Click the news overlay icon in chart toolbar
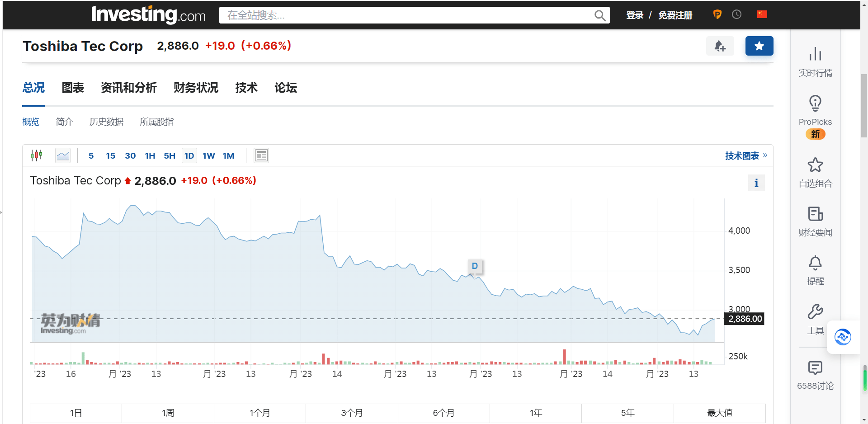The width and height of the screenshot is (868, 424). point(261,155)
